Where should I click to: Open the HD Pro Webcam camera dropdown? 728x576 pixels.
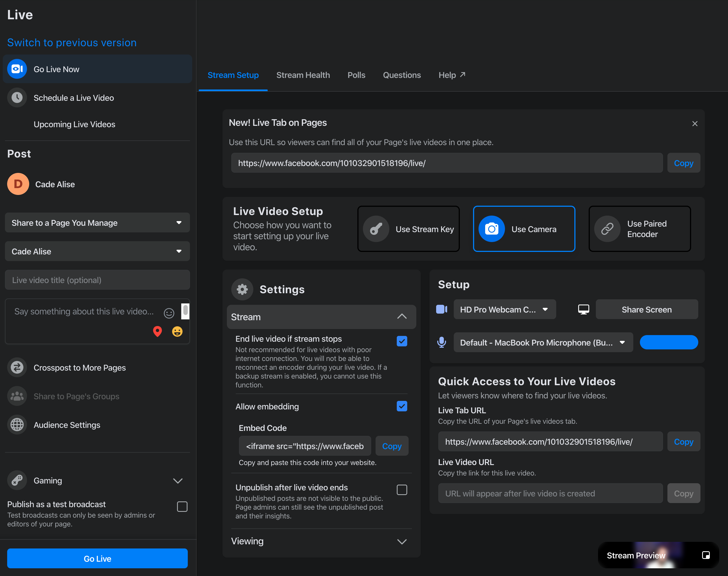(505, 309)
